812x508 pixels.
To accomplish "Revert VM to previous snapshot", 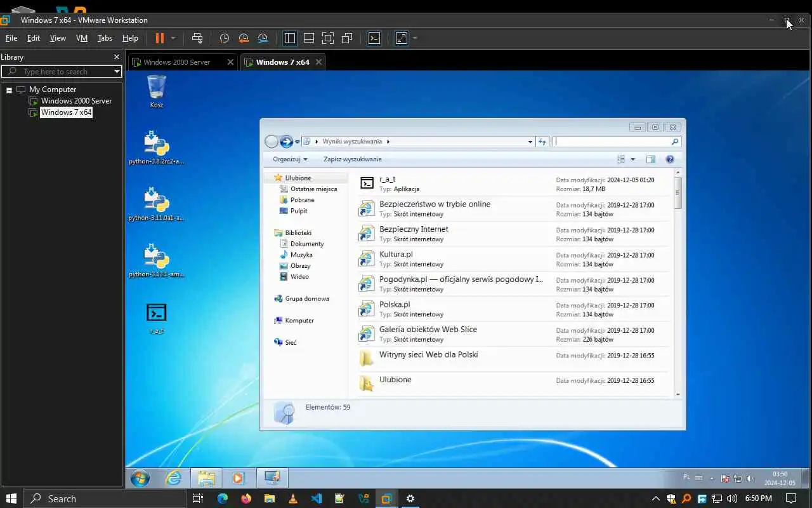I will 244,38.
